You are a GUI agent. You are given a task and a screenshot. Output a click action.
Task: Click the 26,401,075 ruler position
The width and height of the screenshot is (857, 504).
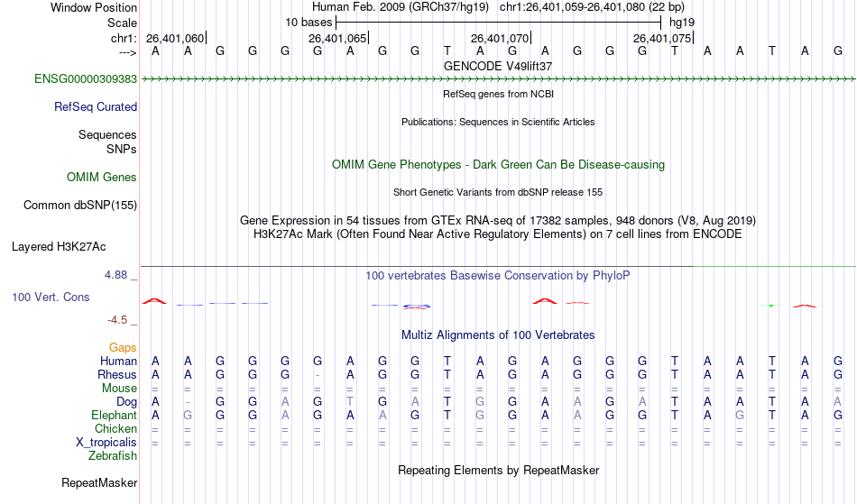point(662,38)
